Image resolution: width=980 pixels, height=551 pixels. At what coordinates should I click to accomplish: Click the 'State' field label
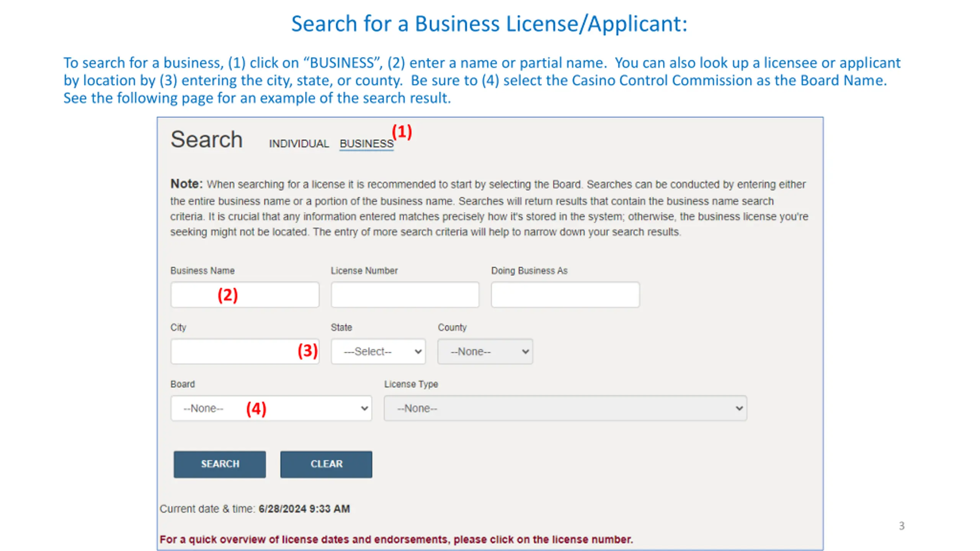tap(341, 328)
